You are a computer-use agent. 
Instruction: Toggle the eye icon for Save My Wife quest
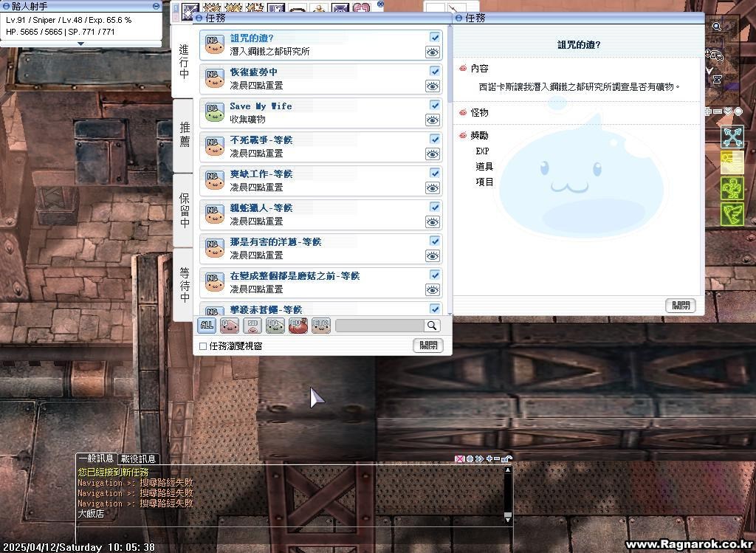click(x=433, y=120)
